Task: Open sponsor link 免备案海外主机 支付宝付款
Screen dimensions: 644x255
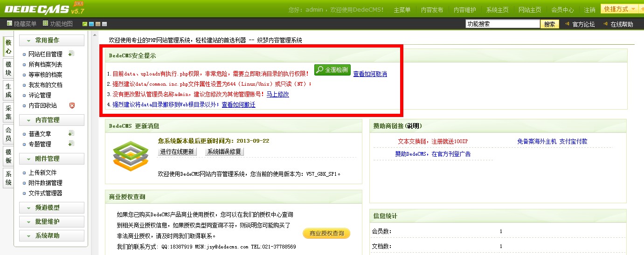Action: click(x=552, y=141)
